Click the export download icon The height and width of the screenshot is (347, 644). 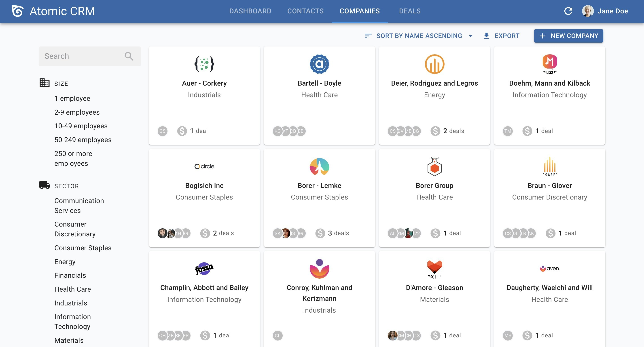(x=486, y=36)
